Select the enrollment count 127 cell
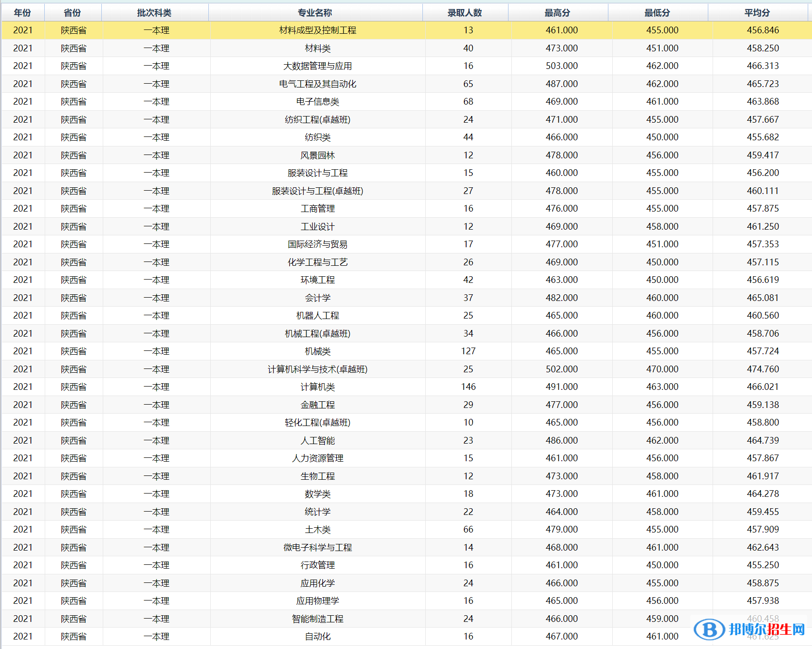This screenshot has height=649, width=812. [469, 351]
